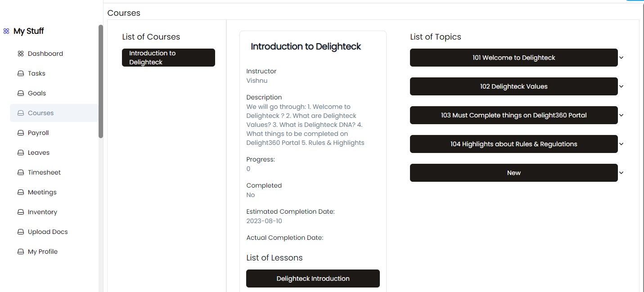Click the Upload Docs icon
The image size is (644, 292).
click(x=20, y=232)
